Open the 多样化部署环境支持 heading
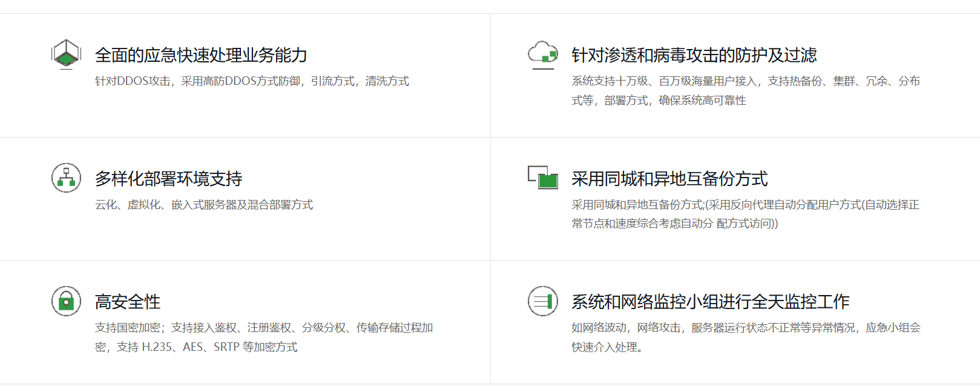The height and width of the screenshot is (386, 980). tap(168, 179)
